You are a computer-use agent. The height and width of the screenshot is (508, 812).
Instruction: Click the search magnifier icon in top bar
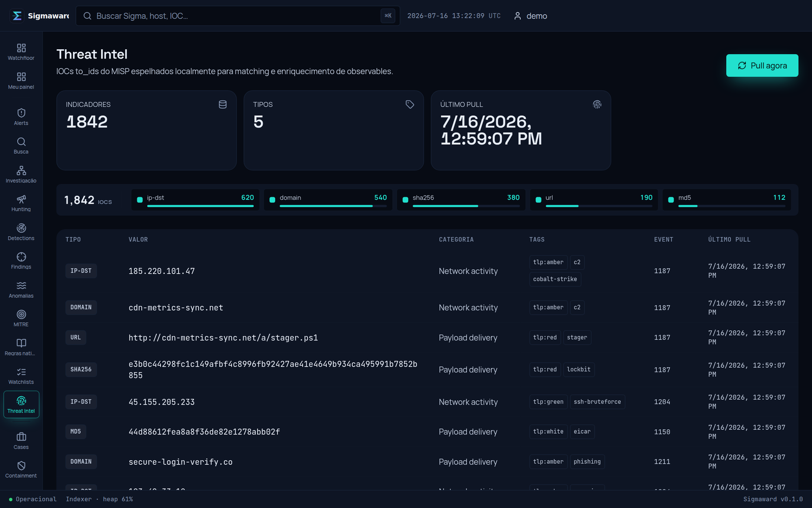click(87, 16)
